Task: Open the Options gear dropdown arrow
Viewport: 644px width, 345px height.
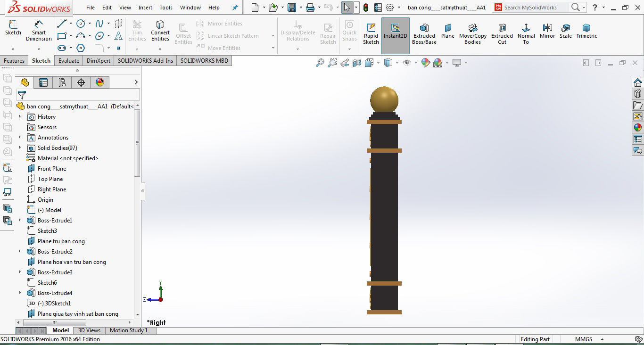Action: click(x=399, y=8)
